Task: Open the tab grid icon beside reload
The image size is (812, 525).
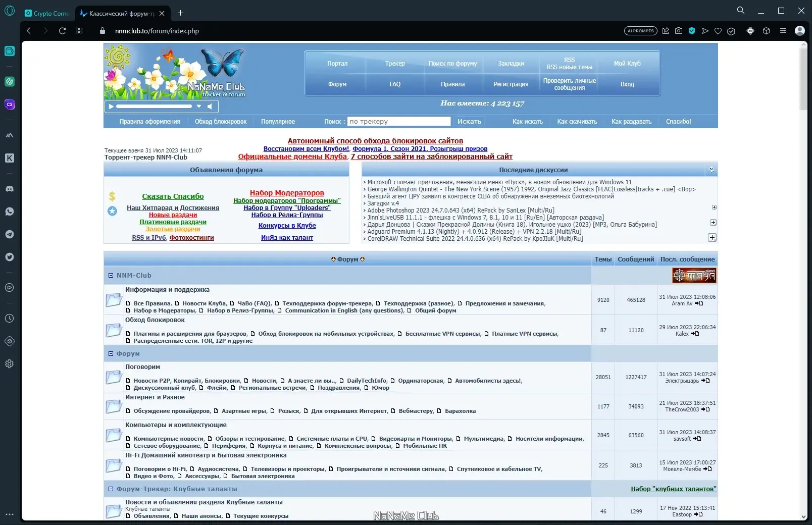Action: tap(79, 31)
